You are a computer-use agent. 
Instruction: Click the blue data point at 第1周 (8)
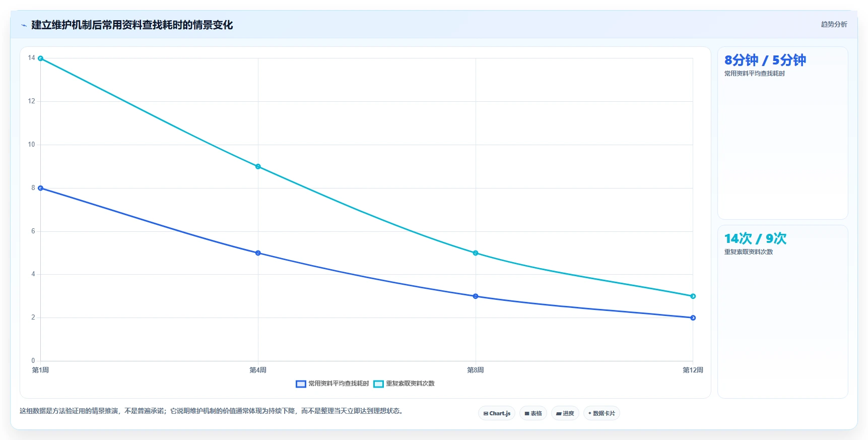coord(41,188)
